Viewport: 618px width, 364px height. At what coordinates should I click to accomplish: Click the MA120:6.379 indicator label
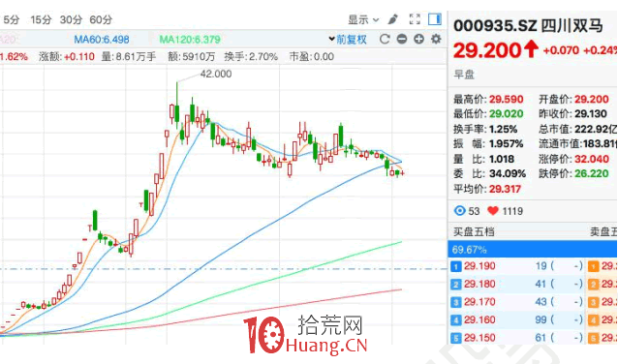point(190,40)
